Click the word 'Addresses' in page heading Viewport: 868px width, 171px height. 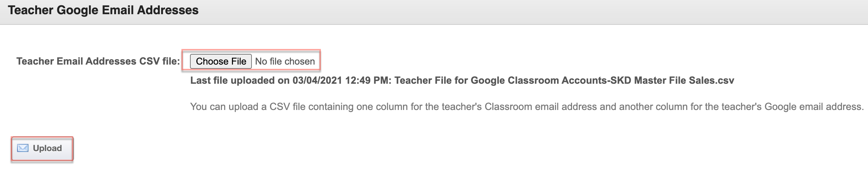click(168, 10)
